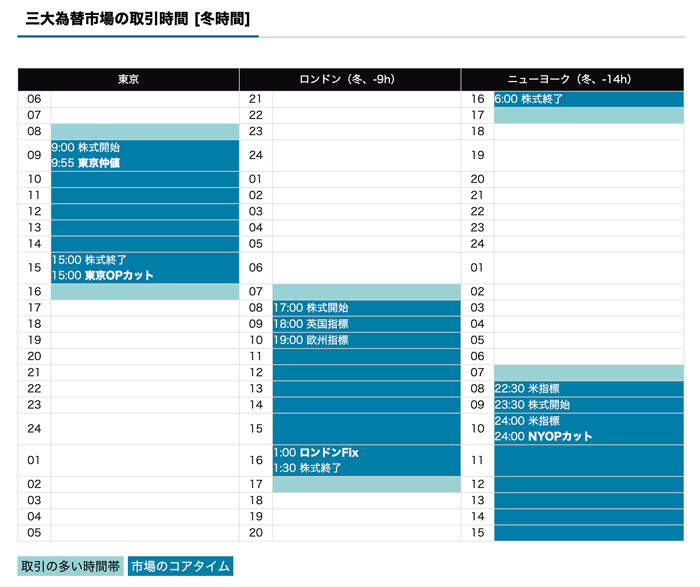Click the 15:00 株式終了 Tokyo entry
This screenshot has height=587, width=700.
point(89,260)
